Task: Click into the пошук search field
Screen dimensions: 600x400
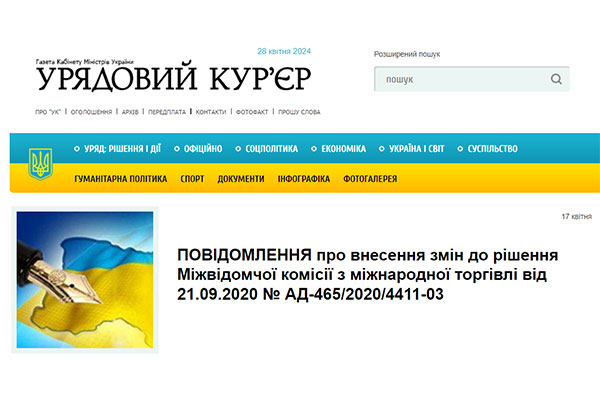Action: (x=471, y=79)
